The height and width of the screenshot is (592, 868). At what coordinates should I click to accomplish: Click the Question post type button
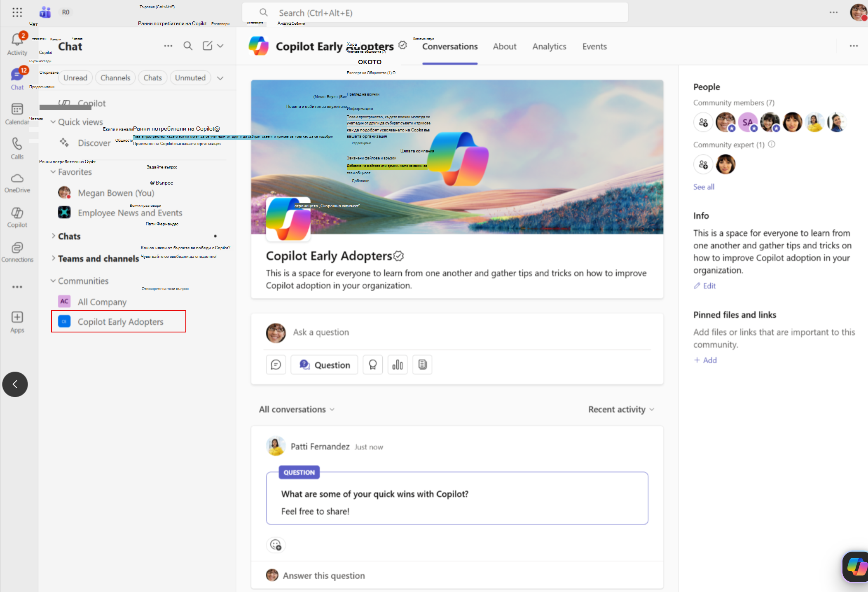(x=324, y=365)
